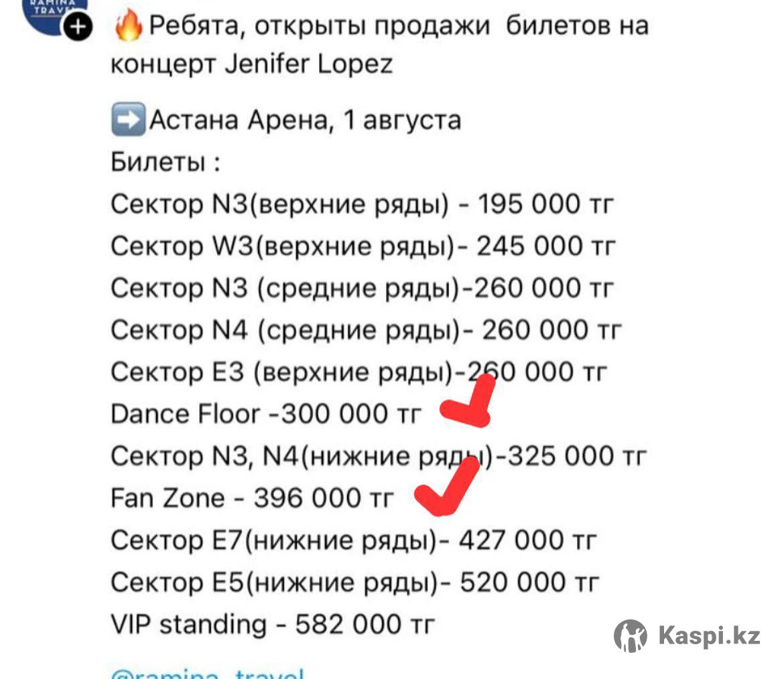Click the Kaspi.kz watermark text
This screenshot has height=679, width=784.
709,635
